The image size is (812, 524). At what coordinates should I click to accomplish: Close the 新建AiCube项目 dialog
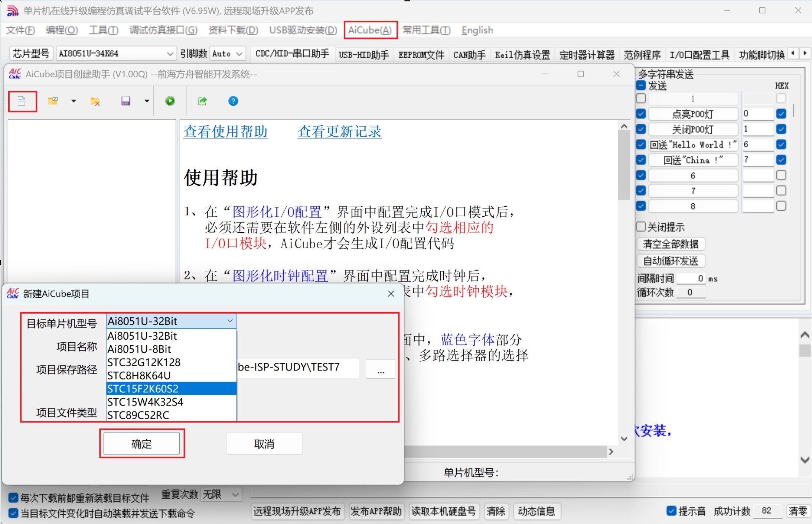(391, 294)
